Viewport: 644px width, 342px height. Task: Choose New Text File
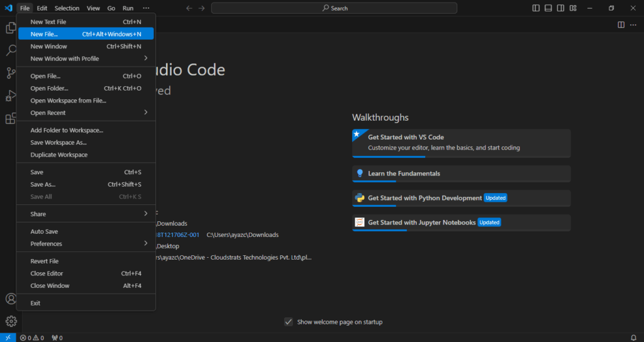(86, 22)
